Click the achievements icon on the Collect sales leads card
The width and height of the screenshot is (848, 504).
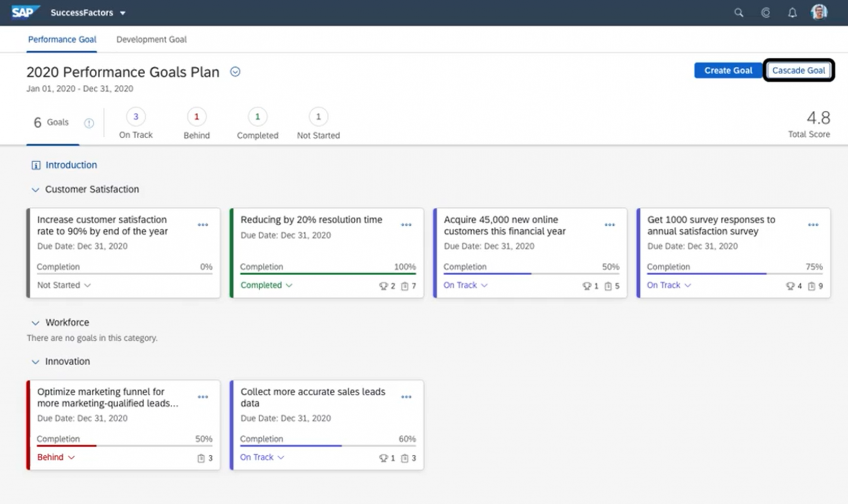click(384, 458)
